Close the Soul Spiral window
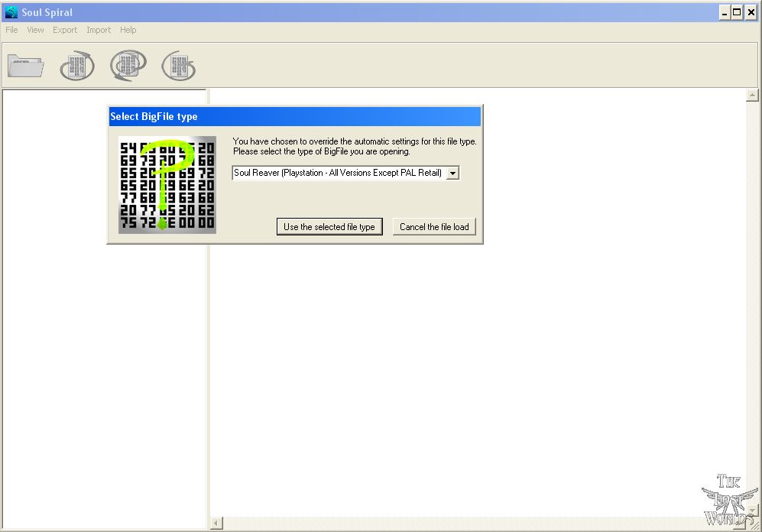Viewport: 762px width, 532px height. tap(751, 13)
